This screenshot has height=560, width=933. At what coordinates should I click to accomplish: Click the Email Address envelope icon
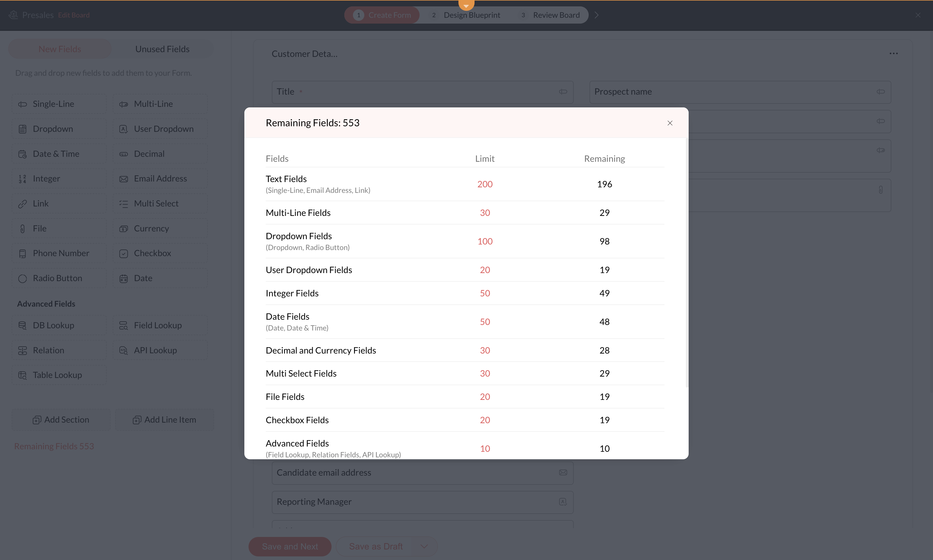[x=124, y=179]
